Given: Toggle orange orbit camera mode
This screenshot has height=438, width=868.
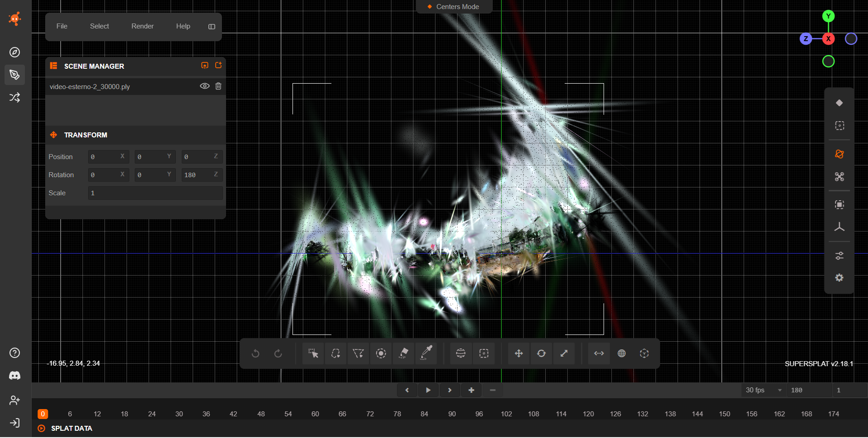Looking at the screenshot, I should (x=840, y=154).
